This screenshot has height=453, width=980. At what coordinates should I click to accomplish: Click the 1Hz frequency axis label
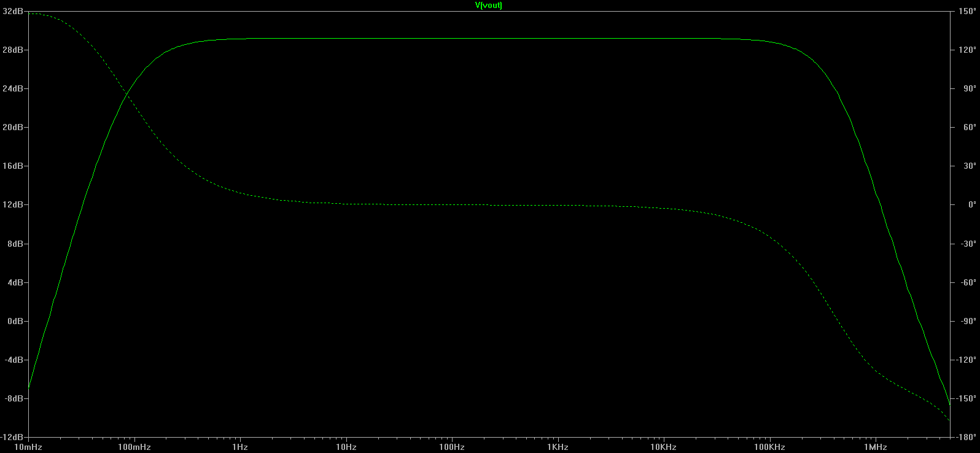(240, 447)
